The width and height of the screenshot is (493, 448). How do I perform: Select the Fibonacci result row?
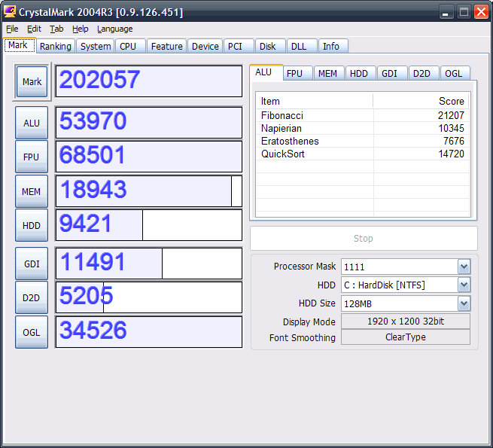[x=363, y=115]
